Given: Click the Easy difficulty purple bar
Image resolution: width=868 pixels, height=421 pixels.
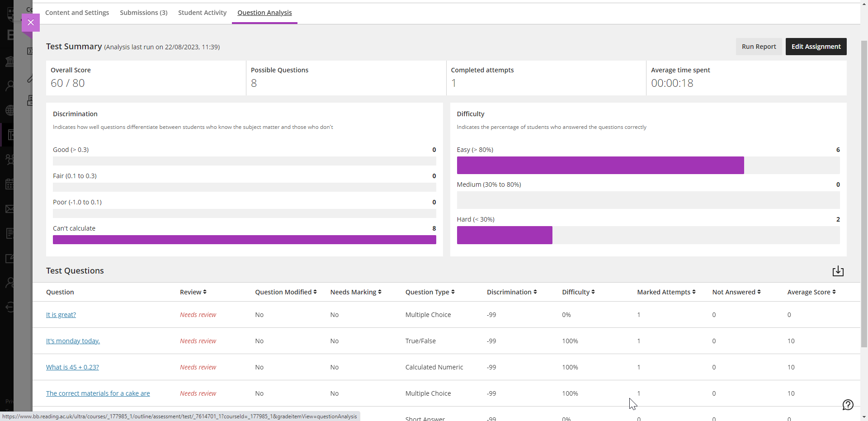Looking at the screenshot, I should coord(600,166).
